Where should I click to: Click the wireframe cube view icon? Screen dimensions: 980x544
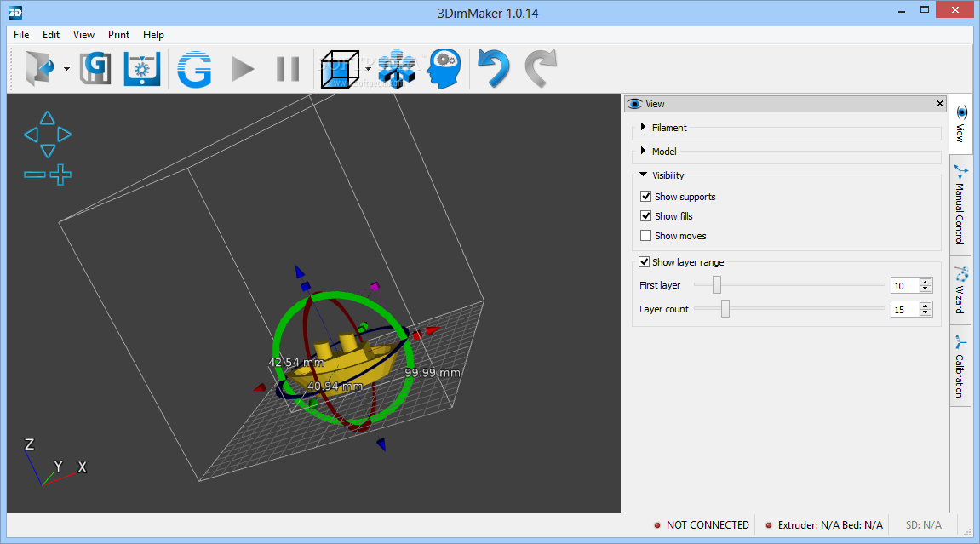(340, 69)
